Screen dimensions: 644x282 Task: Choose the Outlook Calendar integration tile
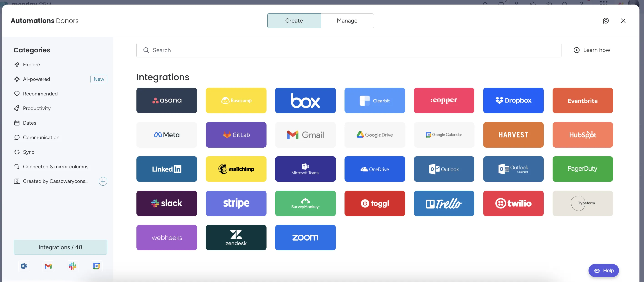[513, 169]
